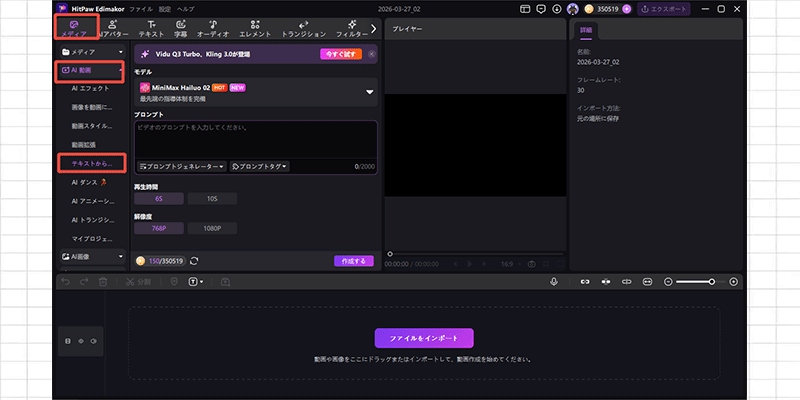This screenshot has width=800, height=400.
Task: Open the download center icon
Action: point(557,9)
